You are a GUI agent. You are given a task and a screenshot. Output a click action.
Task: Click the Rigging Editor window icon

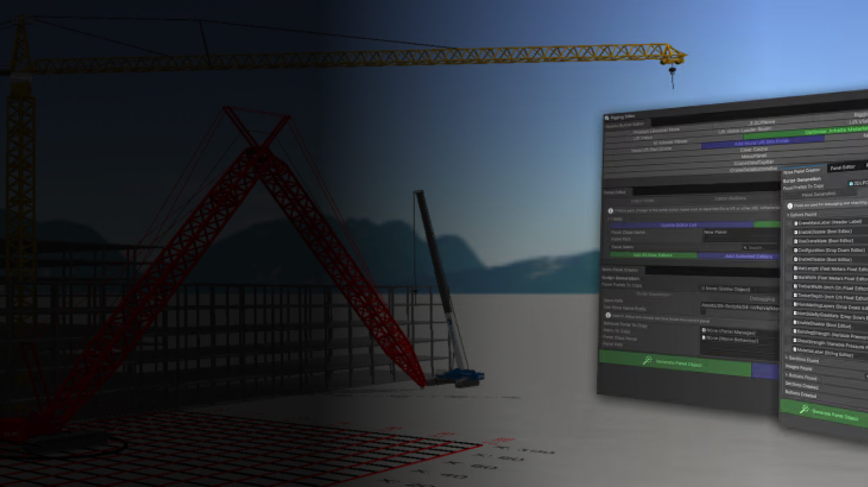pos(607,118)
